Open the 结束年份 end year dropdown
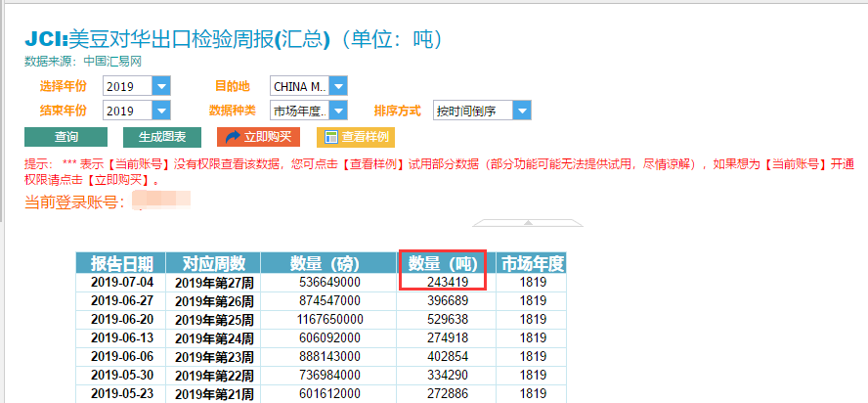Screen dimensions: 868x403 point(161,111)
